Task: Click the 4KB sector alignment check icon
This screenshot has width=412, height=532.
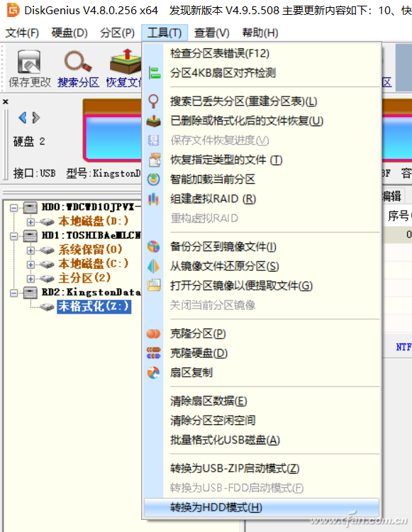Action: 154,73
